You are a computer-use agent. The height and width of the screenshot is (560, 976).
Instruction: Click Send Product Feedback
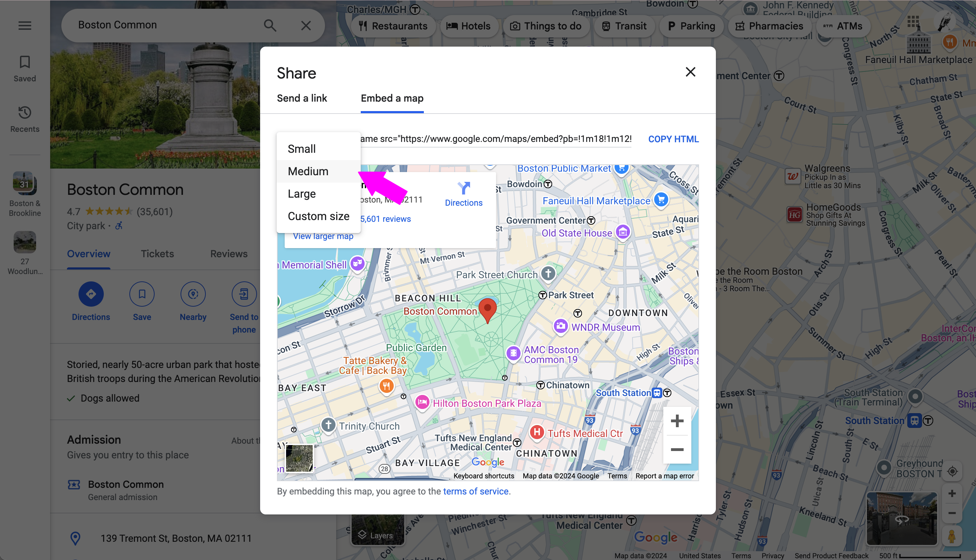pyautogui.click(x=831, y=556)
